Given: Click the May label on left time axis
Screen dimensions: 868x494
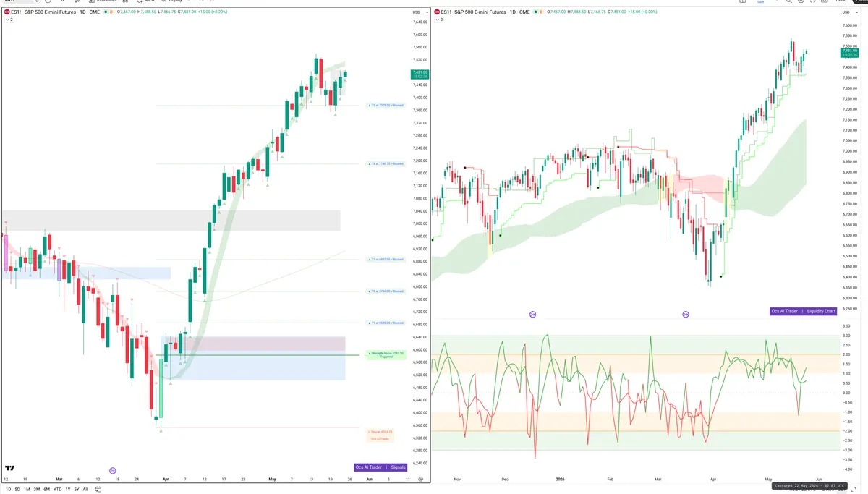Looking at the screenshot, I should [272, 479].
